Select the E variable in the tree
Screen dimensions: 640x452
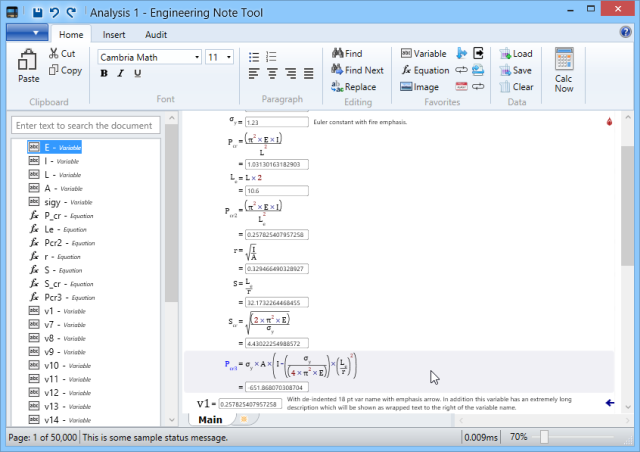[55, 147]
